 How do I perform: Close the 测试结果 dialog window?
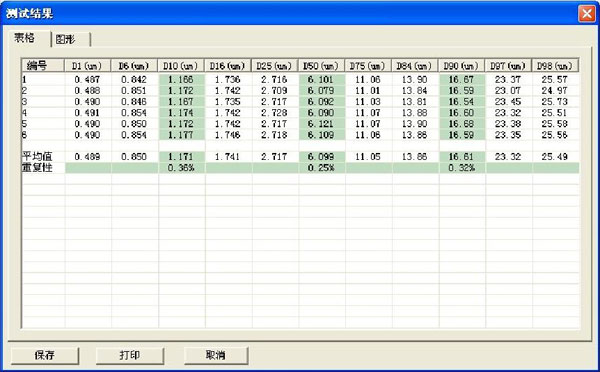coord(587,14)
